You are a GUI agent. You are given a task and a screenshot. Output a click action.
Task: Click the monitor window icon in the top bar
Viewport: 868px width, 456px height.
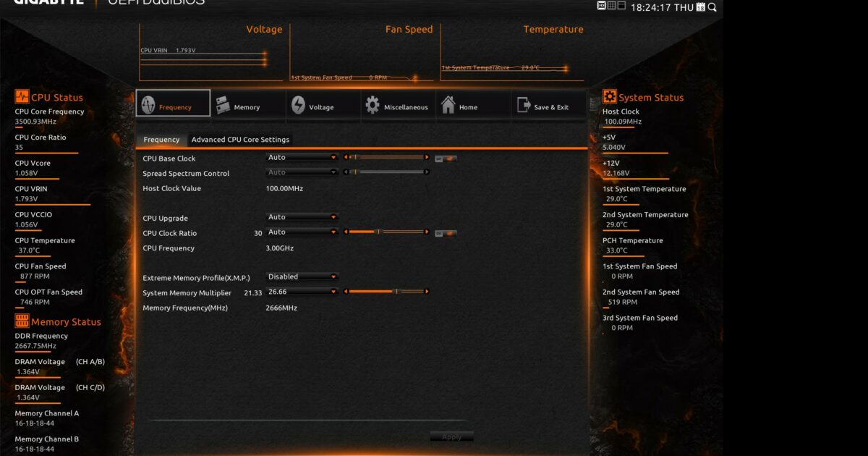621,6
